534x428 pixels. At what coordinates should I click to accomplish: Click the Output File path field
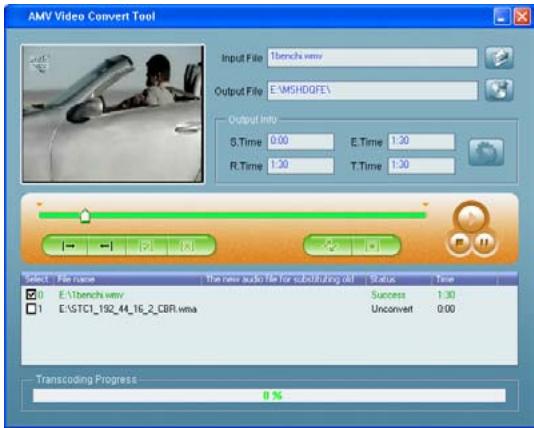click(x=373, y=90)
